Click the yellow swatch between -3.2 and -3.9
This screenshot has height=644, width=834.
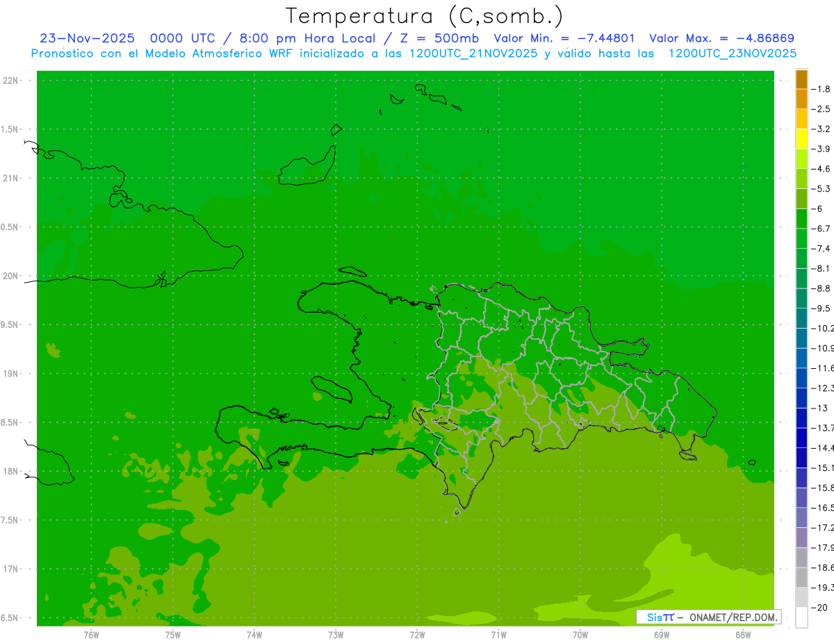point(801,139)
